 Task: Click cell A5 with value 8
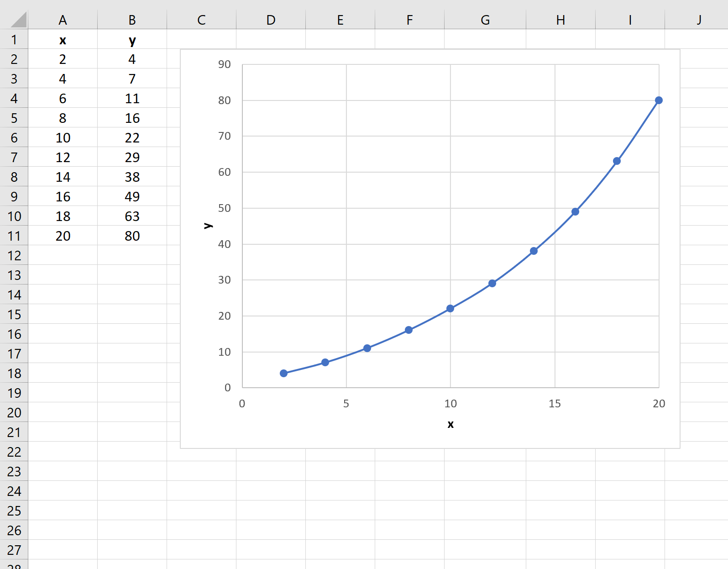pos(63,118)
